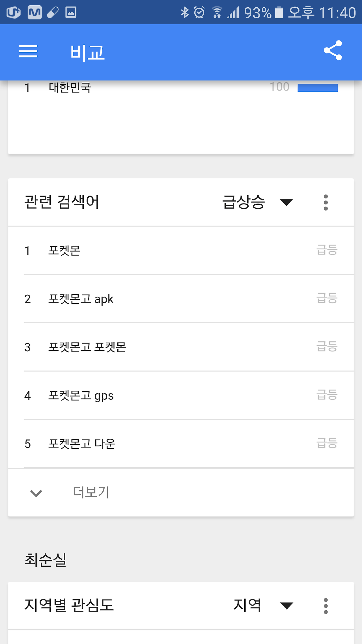
Task: Open overflow menu for 관련 검색어 card
Action: click(x=326, y=202)
